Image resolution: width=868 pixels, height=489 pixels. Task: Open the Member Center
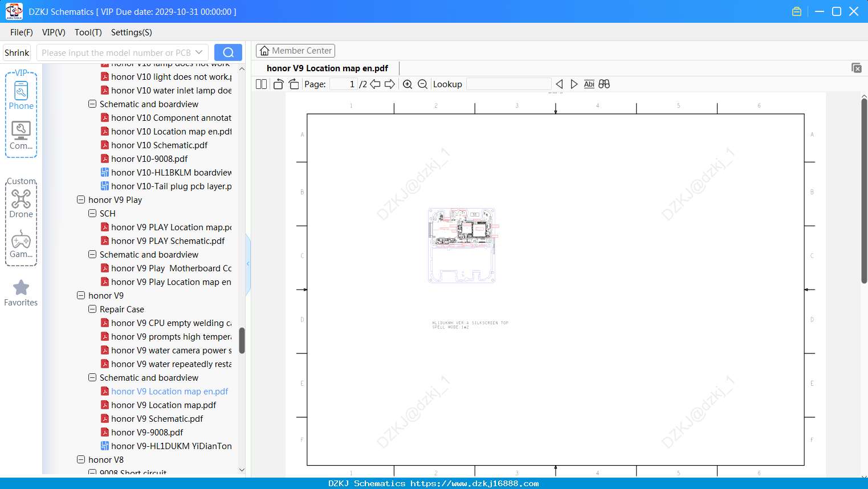click(295, 51)
